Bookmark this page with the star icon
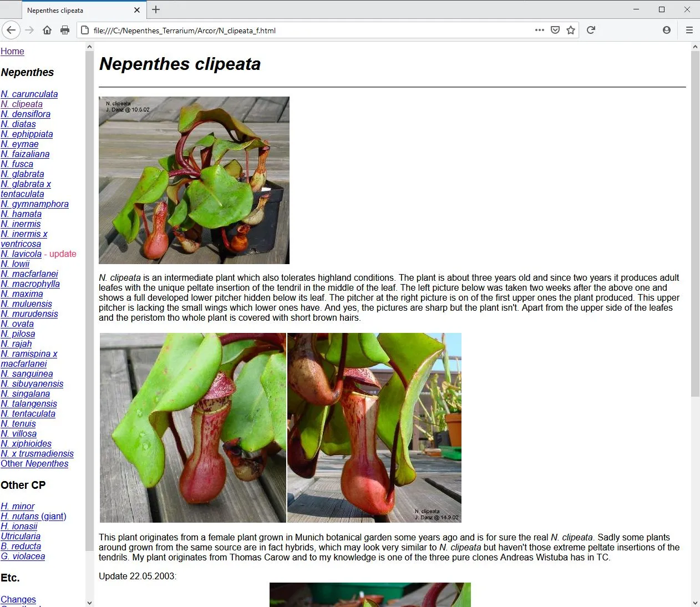The width and height of the screenshot is (700, 607). 571,30
